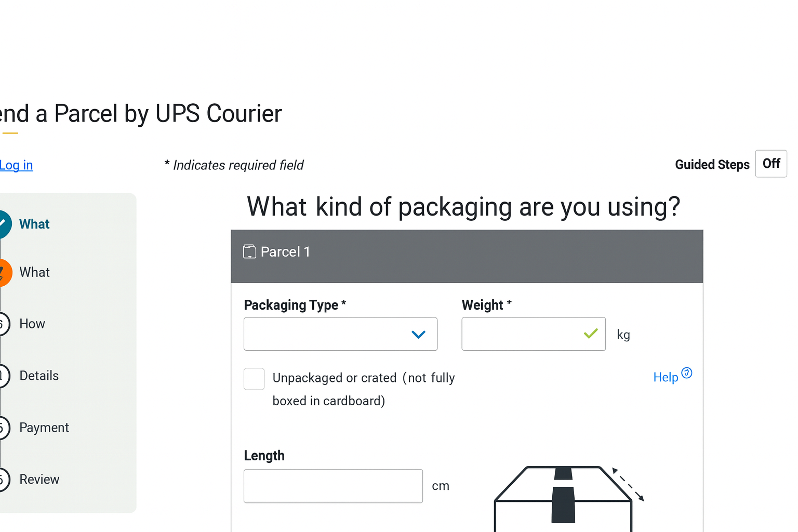
Task: Click the Help link
Action: (x=665, y=377)
